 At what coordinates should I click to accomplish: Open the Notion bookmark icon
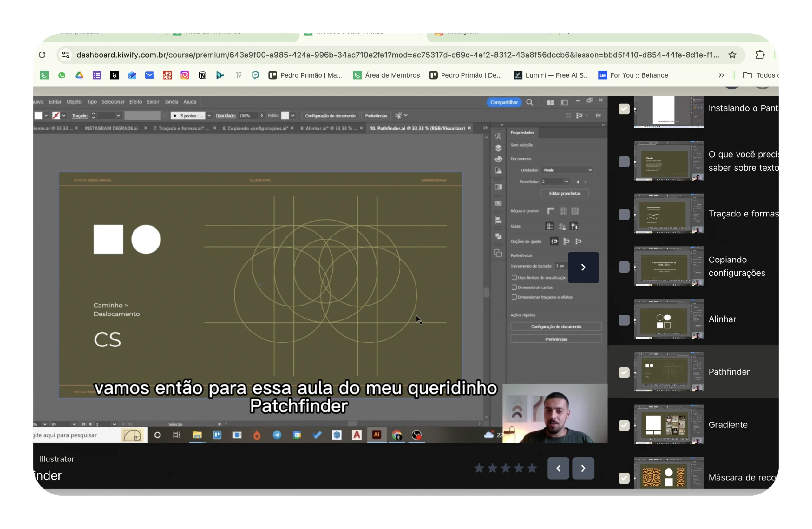202,75
